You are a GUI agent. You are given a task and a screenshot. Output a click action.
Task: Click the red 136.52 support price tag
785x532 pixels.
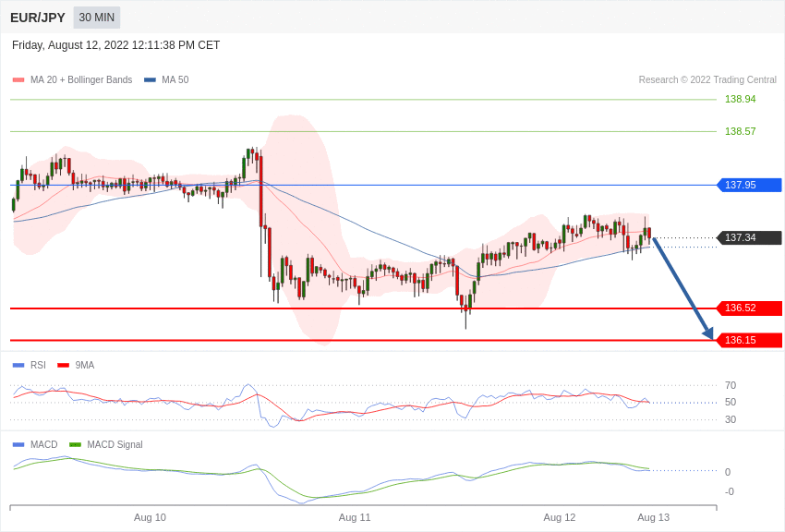pos(750,308)
